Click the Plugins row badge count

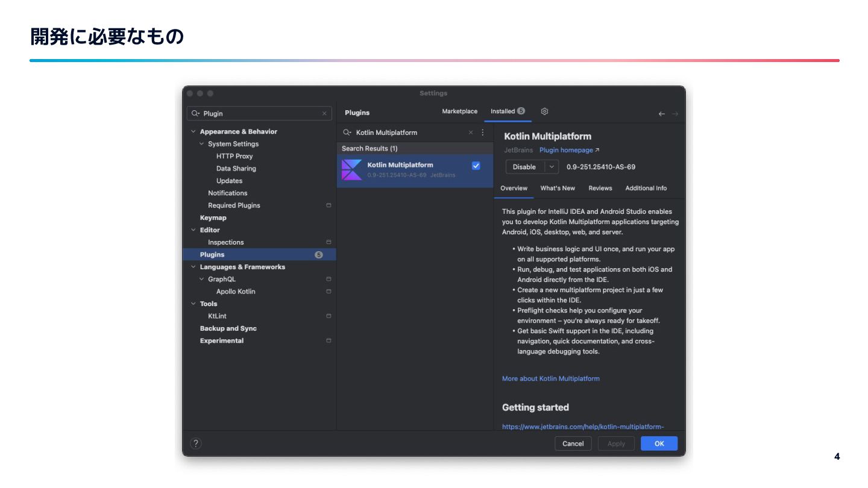coord(319,255)
